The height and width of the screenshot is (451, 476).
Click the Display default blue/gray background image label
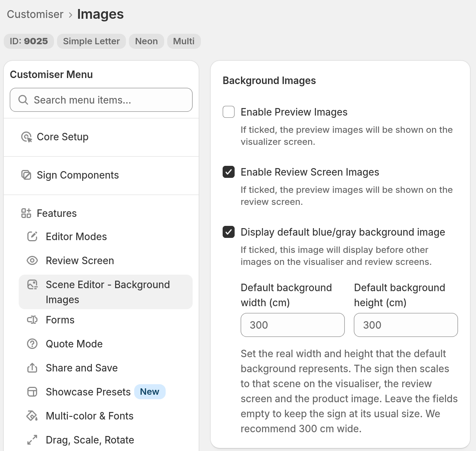[x=343, y=232]
